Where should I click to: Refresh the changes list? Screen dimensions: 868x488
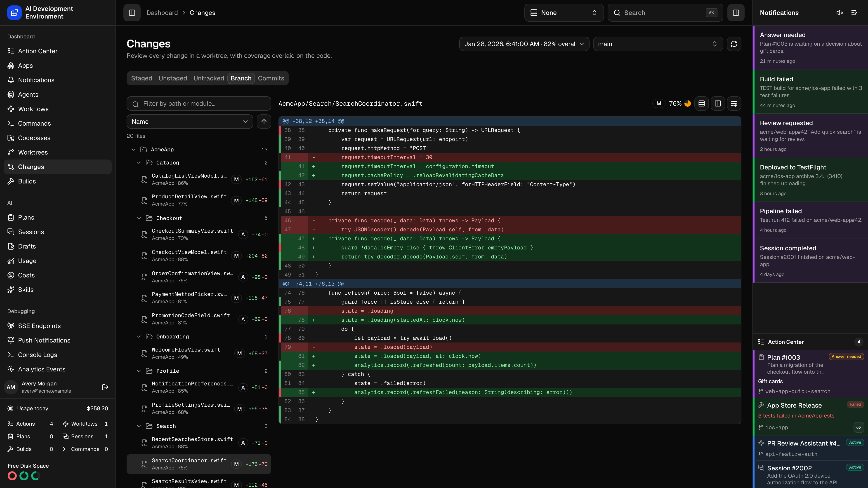tap(734, 44)
